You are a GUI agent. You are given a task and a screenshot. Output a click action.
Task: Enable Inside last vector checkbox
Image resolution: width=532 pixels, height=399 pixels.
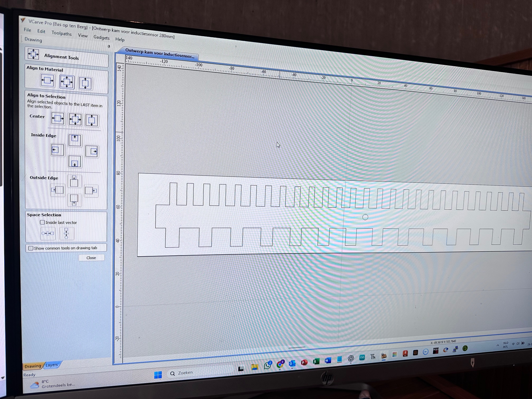click(42, 222)
